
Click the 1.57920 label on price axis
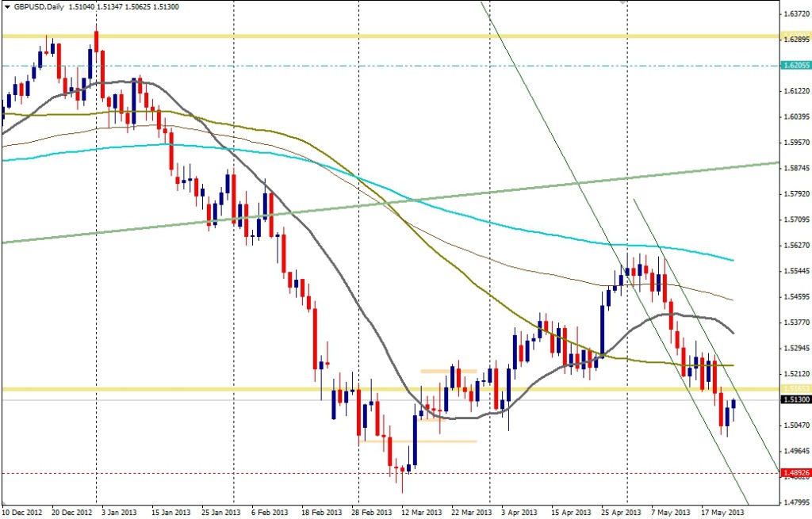(794, 193)
